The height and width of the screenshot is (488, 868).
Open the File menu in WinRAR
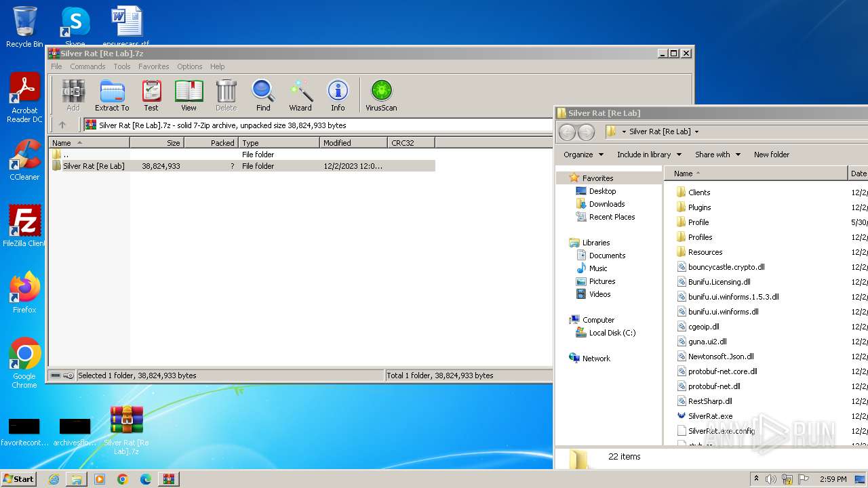click(56, 66)
